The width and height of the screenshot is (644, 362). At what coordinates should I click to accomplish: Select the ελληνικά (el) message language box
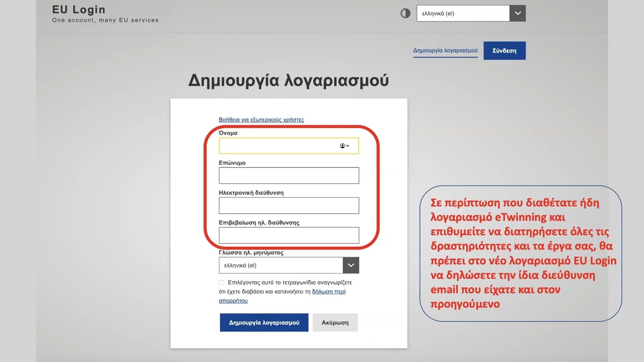tap(289, 265)
